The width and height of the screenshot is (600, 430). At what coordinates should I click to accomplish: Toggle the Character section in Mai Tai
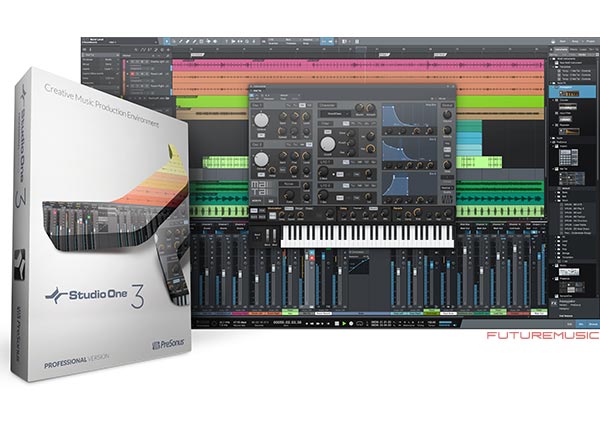coord(328,105)
